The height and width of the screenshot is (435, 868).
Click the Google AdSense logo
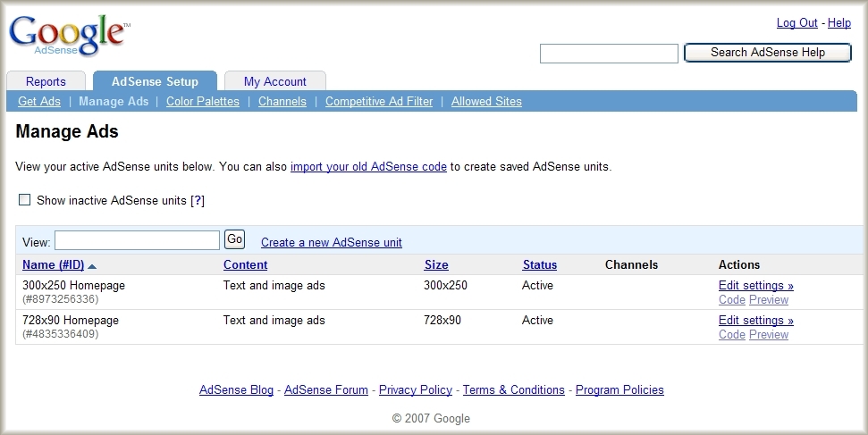click(69, 35)
